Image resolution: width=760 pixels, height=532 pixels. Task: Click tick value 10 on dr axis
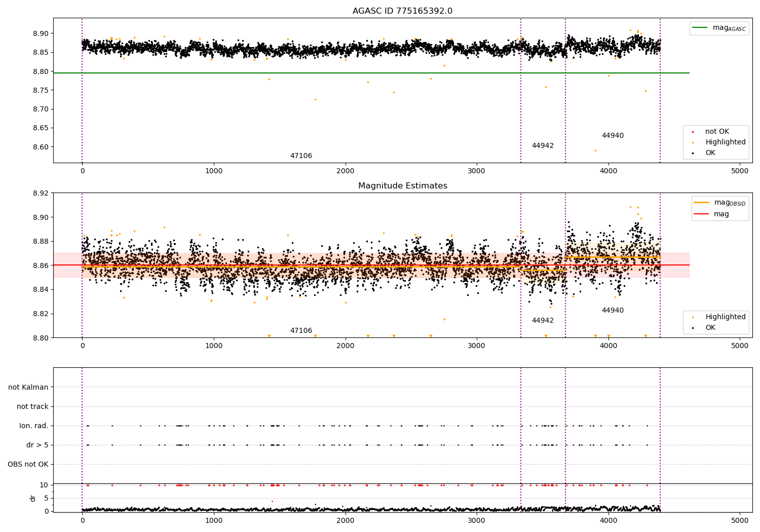click(x=44, y=485)
